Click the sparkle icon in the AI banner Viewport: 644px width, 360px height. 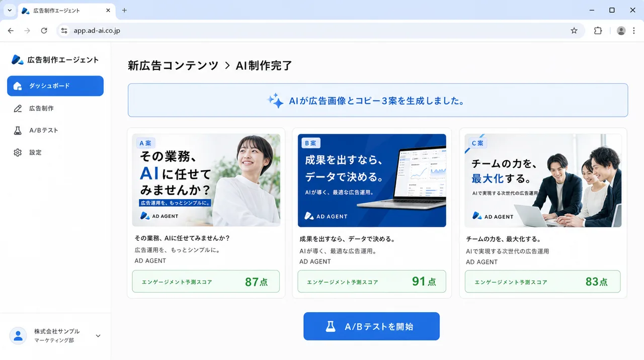click(x=275, y=101)
